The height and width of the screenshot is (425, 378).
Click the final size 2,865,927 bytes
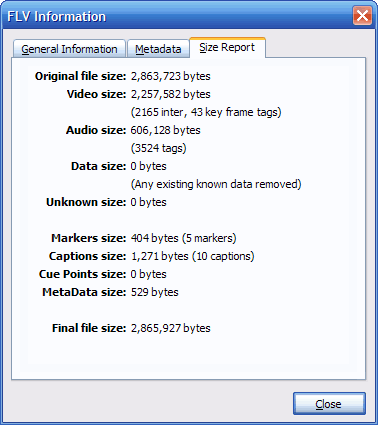[170, 328]
